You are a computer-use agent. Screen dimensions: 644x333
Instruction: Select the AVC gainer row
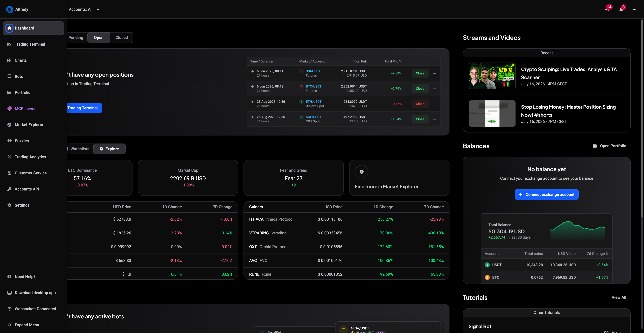tap(346, 261)
